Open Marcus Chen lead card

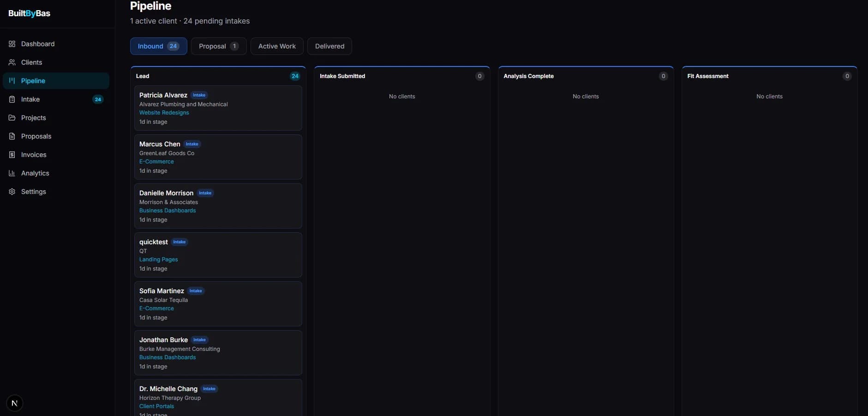218,157
